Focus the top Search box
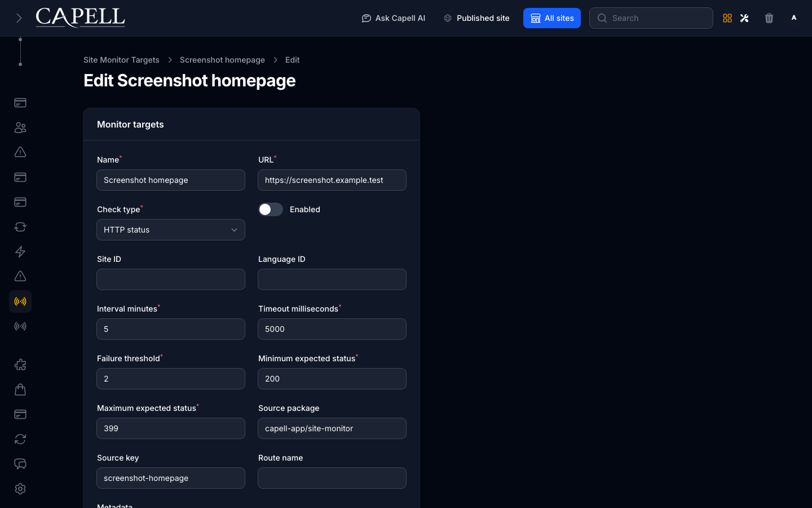The width and height of the screenshot is (812, 508). [x=651, y=18]
